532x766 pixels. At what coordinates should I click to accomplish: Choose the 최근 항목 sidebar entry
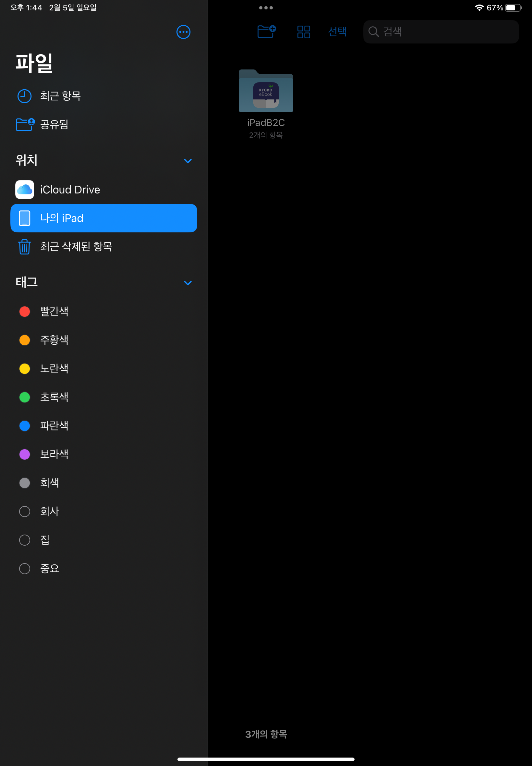point(60,96)
